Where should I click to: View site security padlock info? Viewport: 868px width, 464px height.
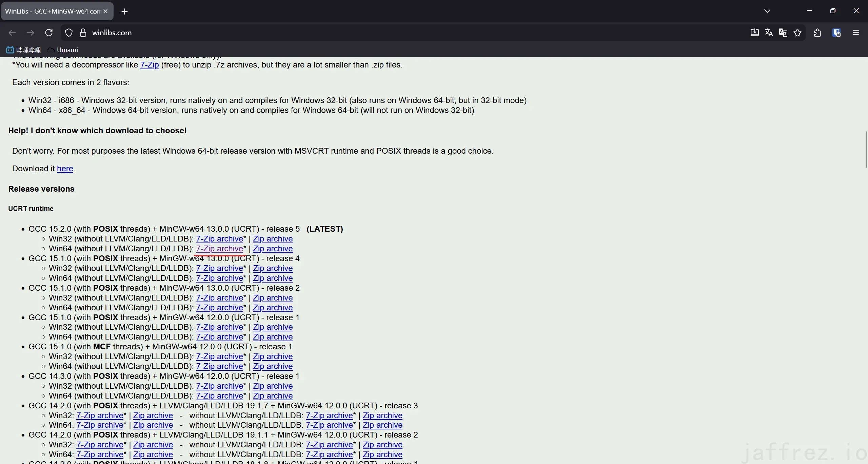[x=83, y=33]
